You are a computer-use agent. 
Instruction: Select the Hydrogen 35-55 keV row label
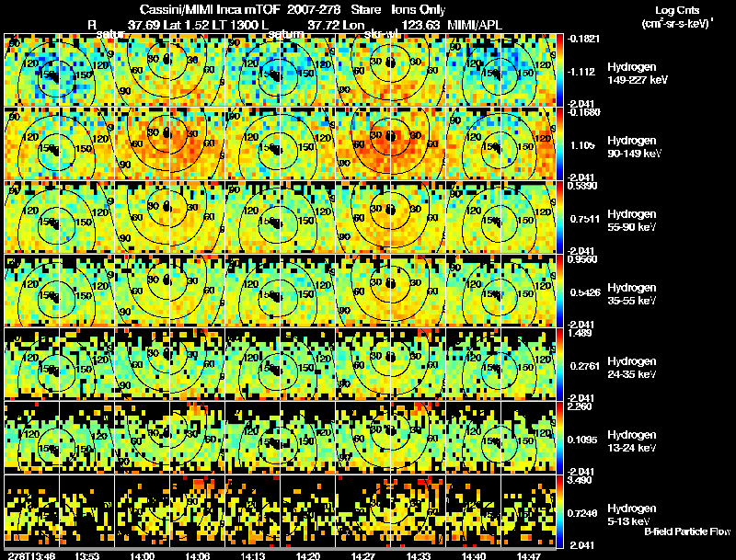(x=631, y=294)
